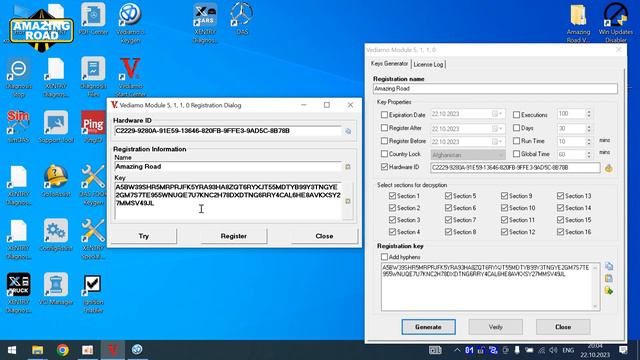Screen dimensions: 640x360
Task: Adjust the Run Time mins spinner
Action: [x=589, y=142]
